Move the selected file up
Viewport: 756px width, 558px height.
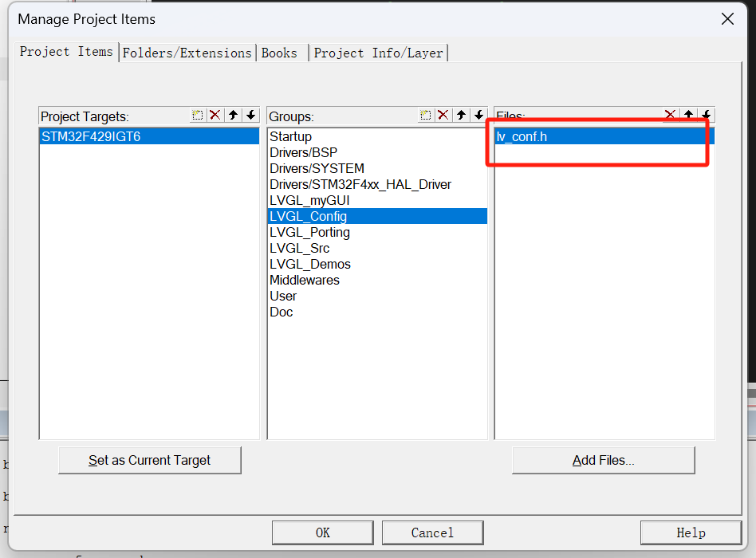[x=689, y=116]
